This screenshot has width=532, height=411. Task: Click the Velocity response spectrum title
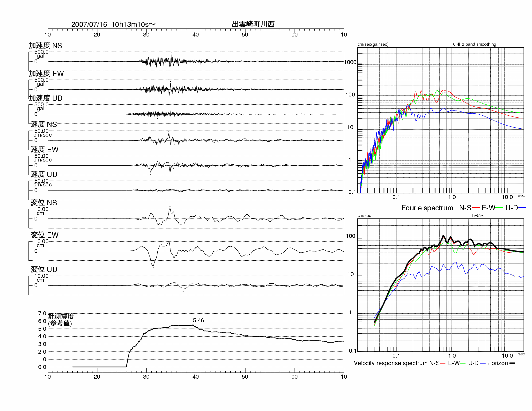pyautogui.click(x=391, y=363)
